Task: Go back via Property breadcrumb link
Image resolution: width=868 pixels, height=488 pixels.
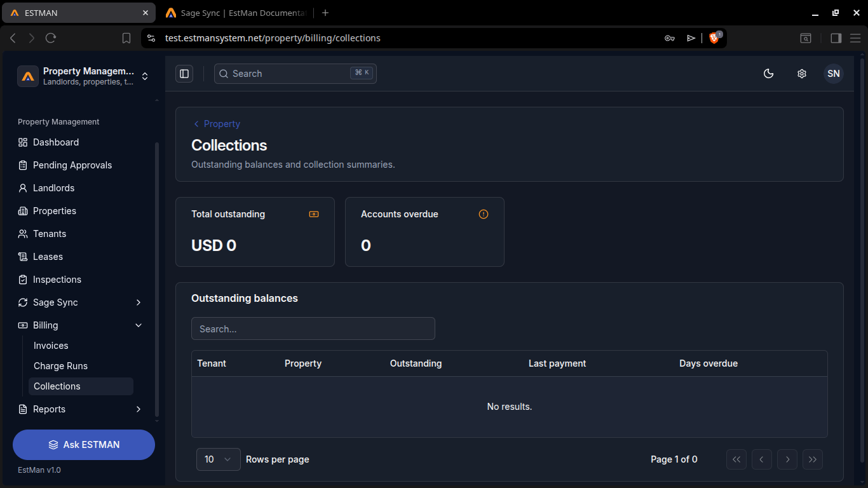Action: [217, 124]
